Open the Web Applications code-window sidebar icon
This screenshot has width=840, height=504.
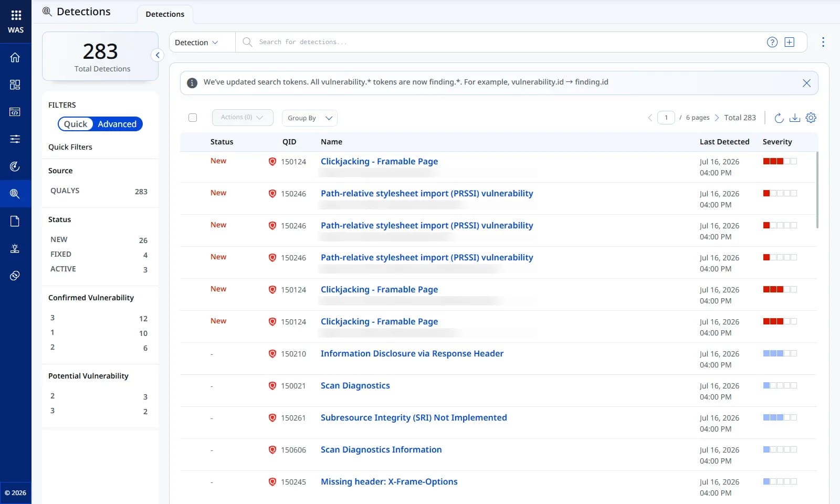[x=15, y=112]
